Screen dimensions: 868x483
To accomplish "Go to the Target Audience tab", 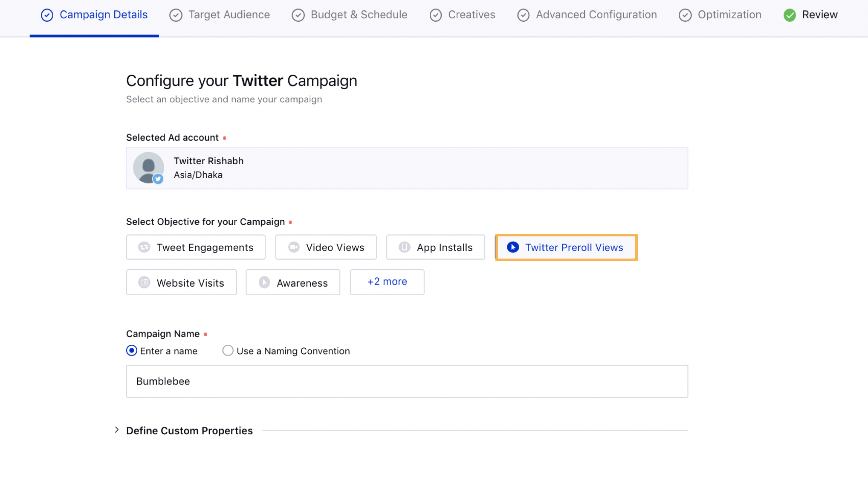I will pos(220,15).
